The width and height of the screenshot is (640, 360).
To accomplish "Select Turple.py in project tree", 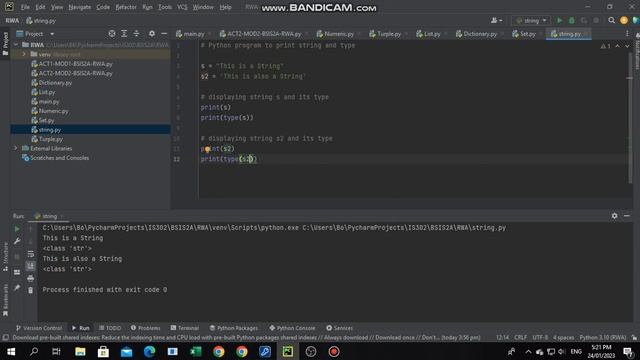I will [x=47, y=139].
